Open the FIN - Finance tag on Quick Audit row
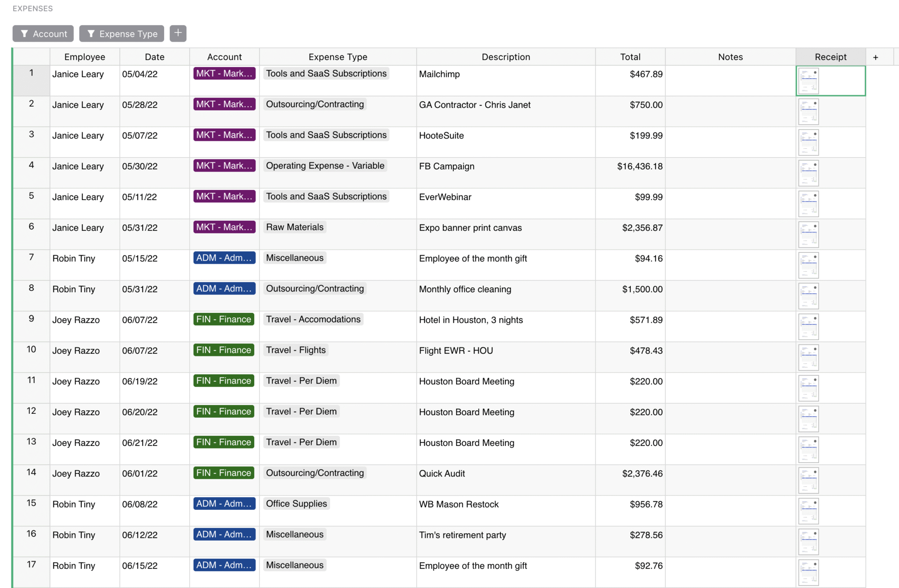 [x=223, y=473]
